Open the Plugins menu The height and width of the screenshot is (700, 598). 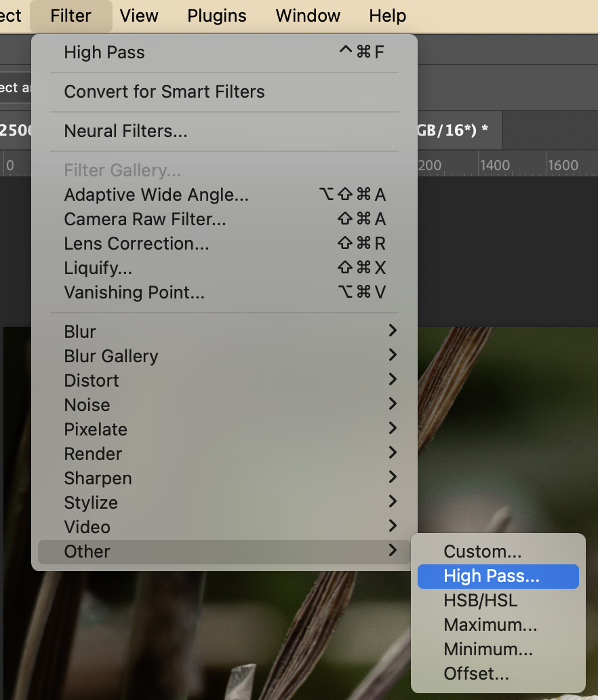coord(216,16)
